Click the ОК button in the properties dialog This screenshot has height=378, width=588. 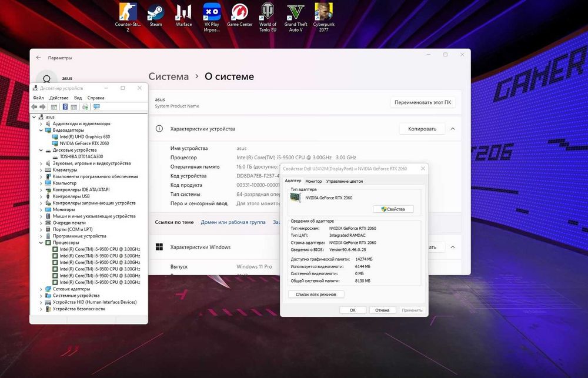[x=352, y=310]
